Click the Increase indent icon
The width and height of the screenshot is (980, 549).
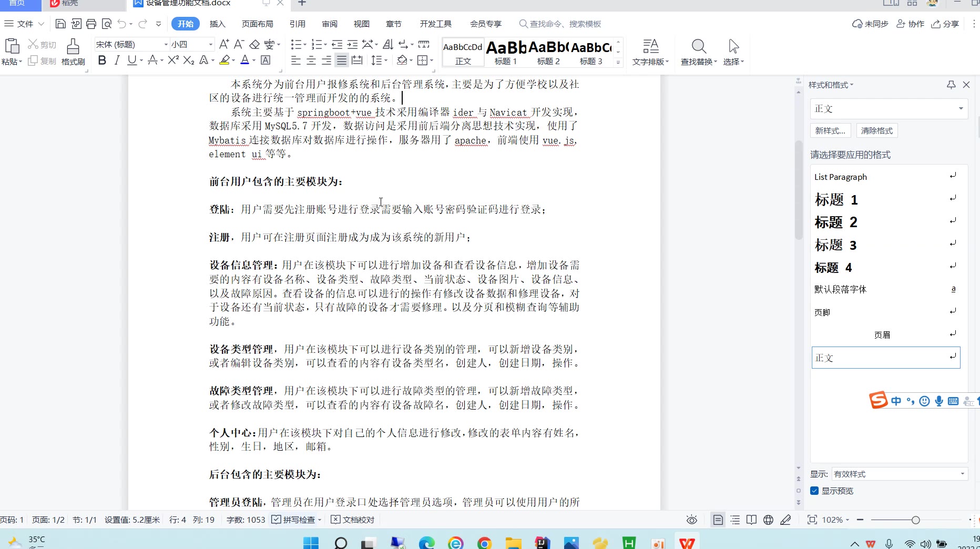coord(352,44)
